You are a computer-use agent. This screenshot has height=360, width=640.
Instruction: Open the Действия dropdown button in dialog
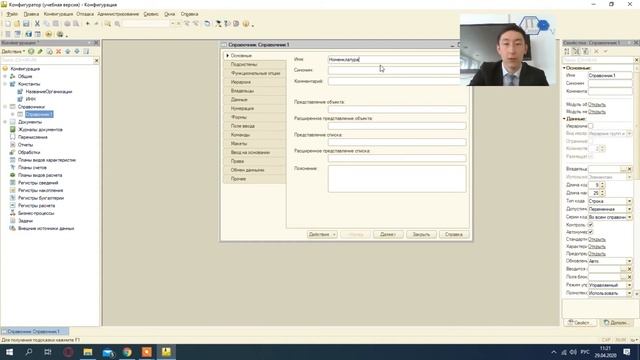(x=322, y=234)
